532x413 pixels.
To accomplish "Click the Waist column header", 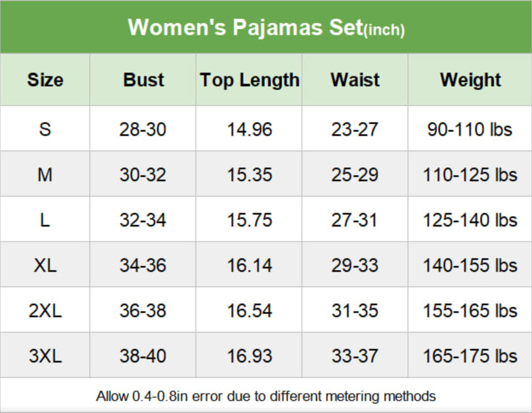I will click(x=355, y=80).
